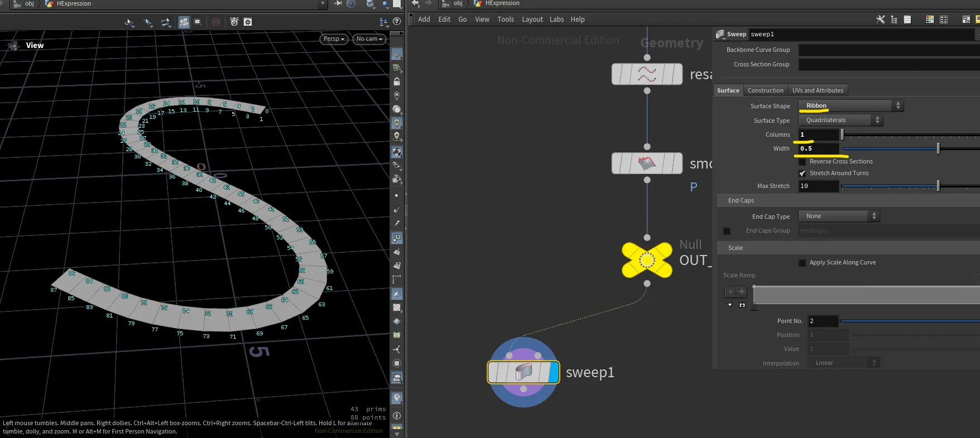Viewport: 980px width, 438px height.
Task: Open the No cam camera dropdown
Action: (x=369, y=38)
